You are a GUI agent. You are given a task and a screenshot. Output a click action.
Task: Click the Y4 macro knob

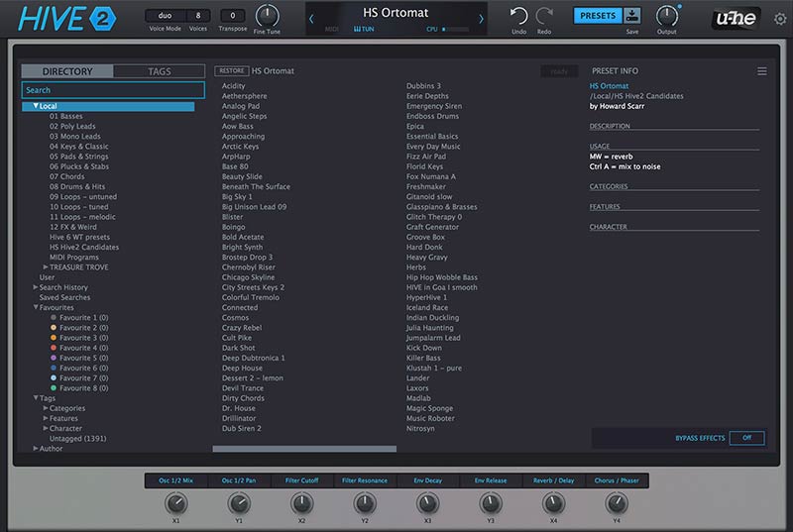tap(617, 503)
